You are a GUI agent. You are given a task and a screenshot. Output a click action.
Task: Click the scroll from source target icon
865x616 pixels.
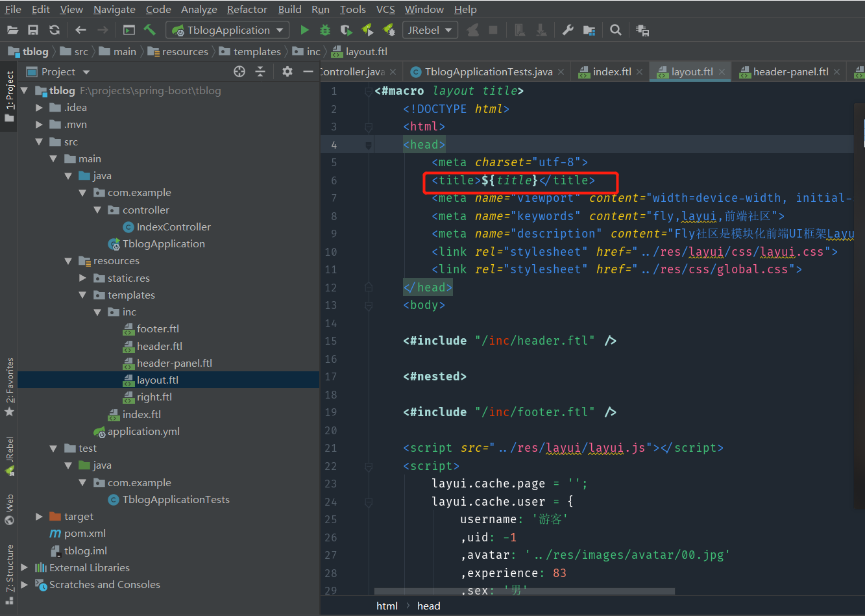pyautogui.click(x=239, y=71)
